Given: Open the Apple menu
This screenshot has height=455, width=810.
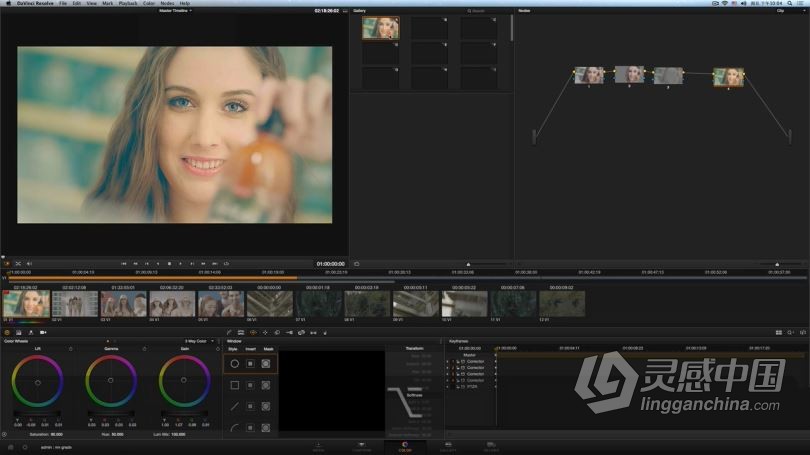Looking at the screenshot, I should pos(8,3).
